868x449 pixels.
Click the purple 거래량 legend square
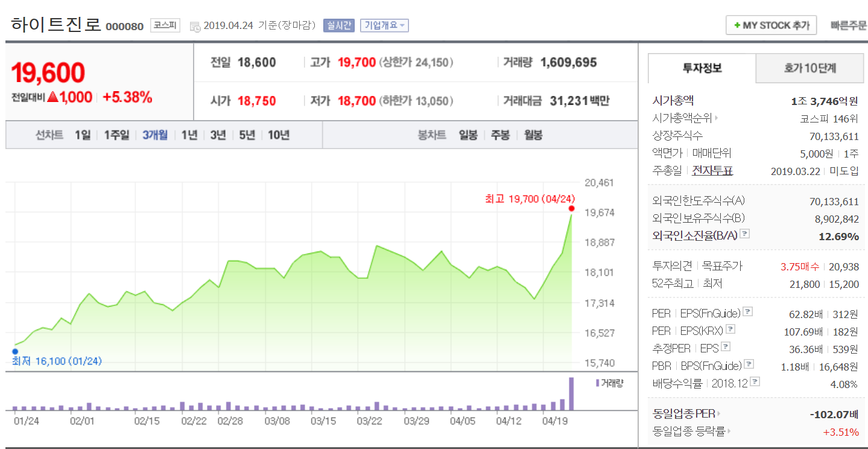tap(598, 383)
